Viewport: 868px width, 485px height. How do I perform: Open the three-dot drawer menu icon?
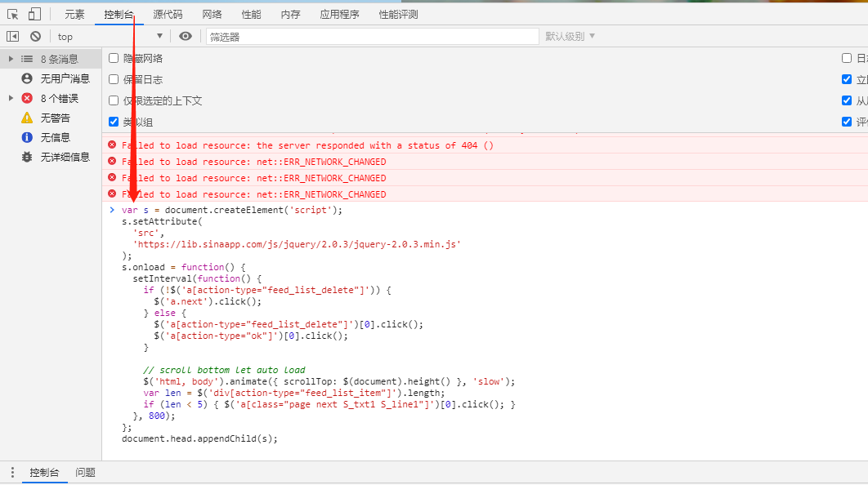click(x=11, y=473)
